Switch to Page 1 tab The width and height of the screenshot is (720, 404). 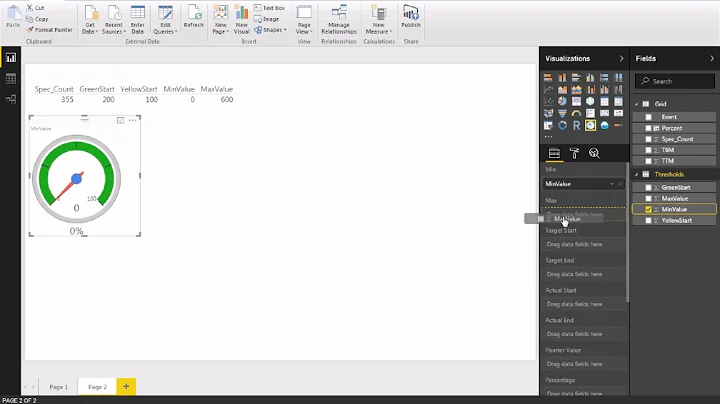click(58, 387)
